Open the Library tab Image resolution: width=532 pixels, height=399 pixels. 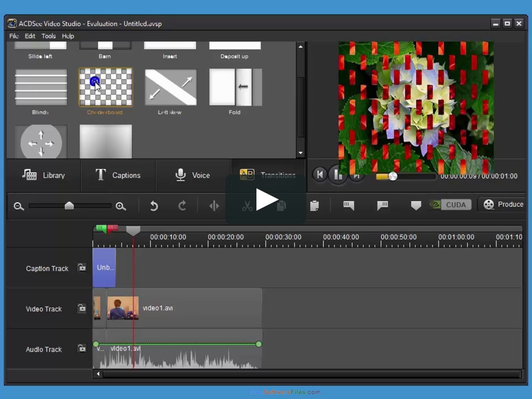tap(44, 175)
